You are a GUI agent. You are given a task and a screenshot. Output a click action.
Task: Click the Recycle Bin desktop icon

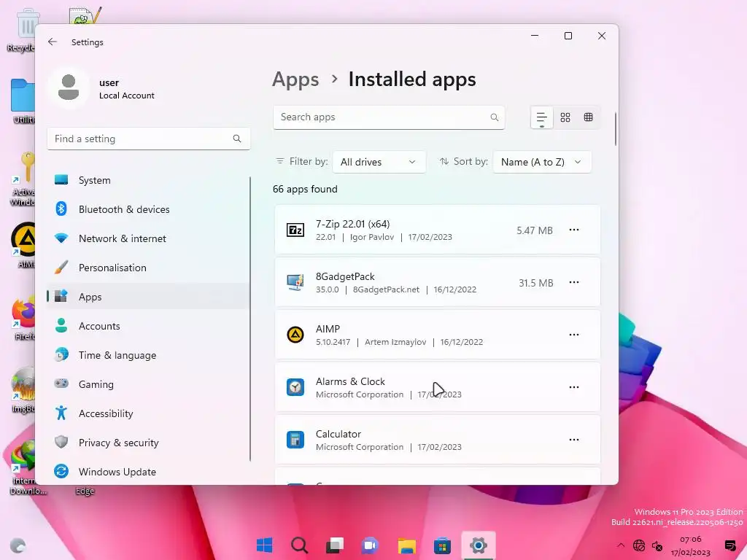(x=21, y=29)
